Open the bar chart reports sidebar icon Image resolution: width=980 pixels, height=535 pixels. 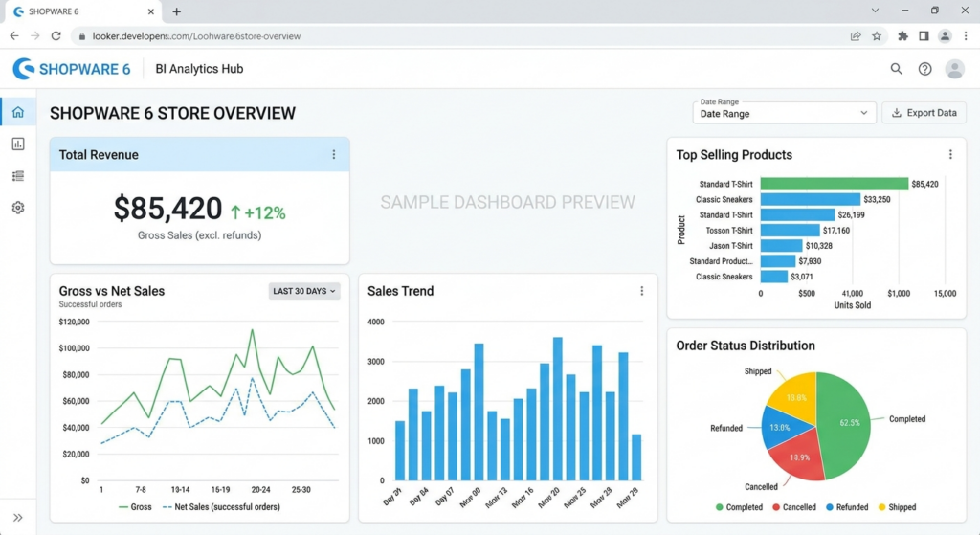[x=18, y=145]
